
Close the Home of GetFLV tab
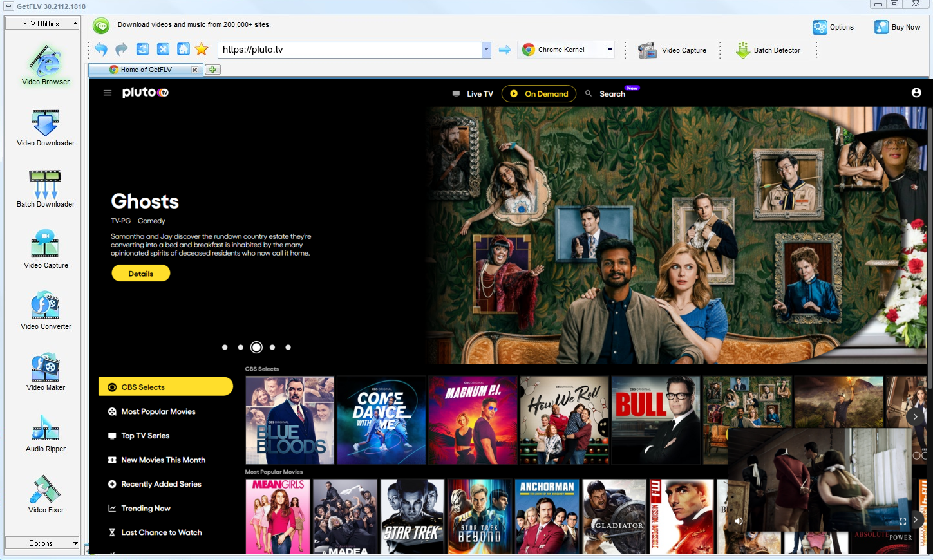(x=194, y=70)
